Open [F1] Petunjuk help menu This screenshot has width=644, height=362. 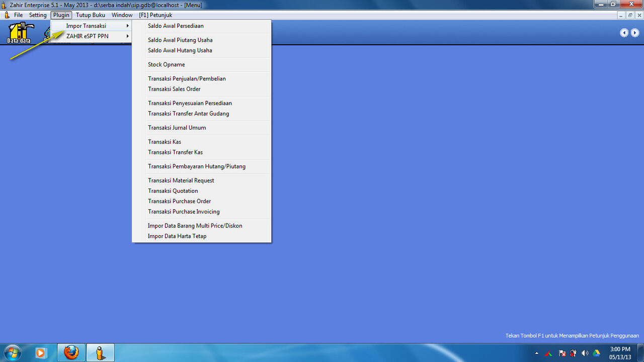click(155, 15)
